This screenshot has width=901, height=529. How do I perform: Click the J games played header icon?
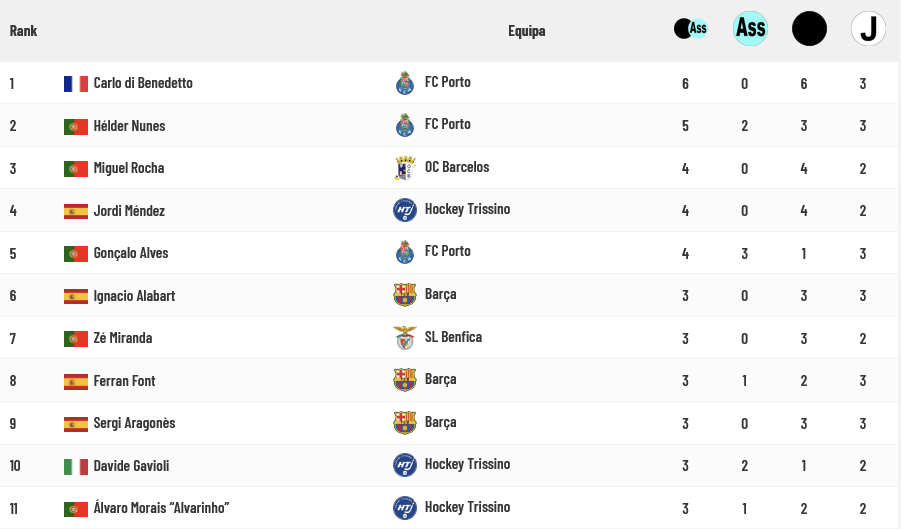pos(868,29)
